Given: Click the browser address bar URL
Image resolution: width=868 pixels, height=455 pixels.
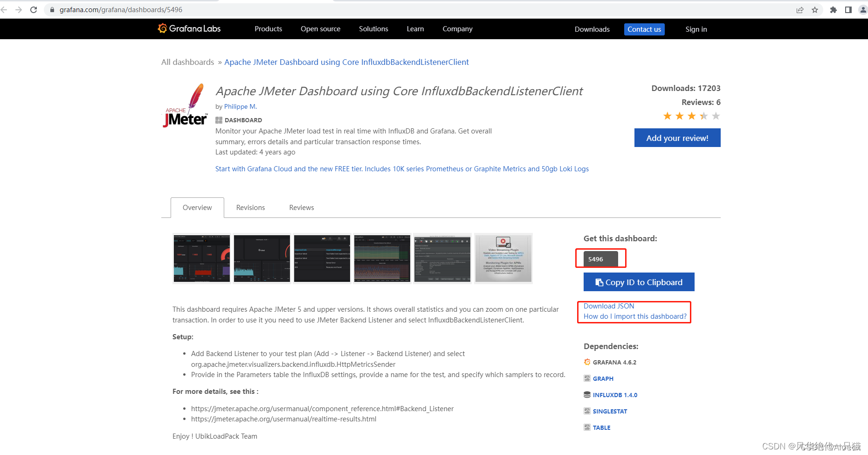Looking at the screenshot, I should [121, 10].
